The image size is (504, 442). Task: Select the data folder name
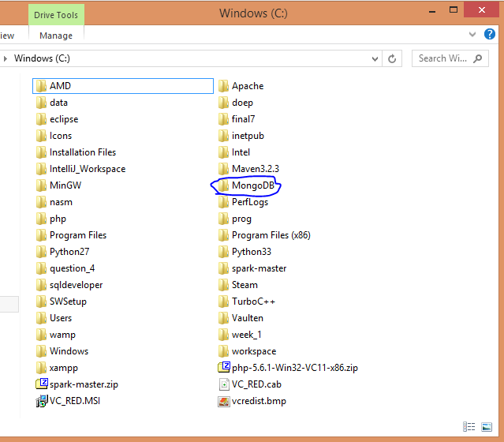59,103
